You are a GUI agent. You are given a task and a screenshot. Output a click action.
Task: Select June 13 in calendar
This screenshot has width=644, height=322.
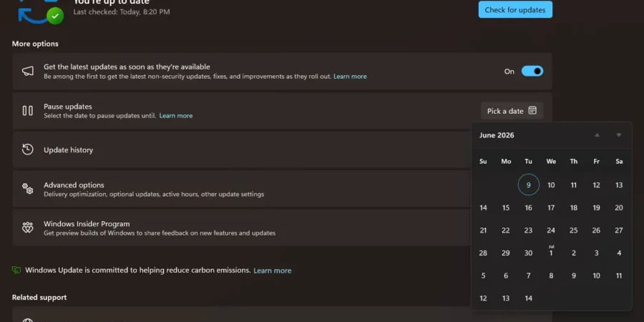point(619,185)
